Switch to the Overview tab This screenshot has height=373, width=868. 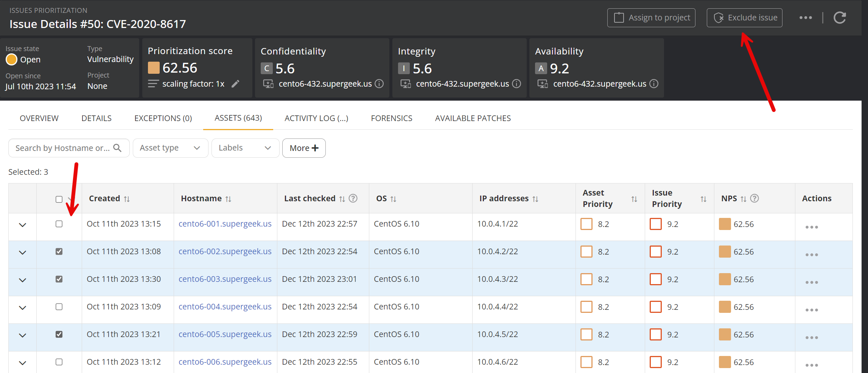[39, 118]
